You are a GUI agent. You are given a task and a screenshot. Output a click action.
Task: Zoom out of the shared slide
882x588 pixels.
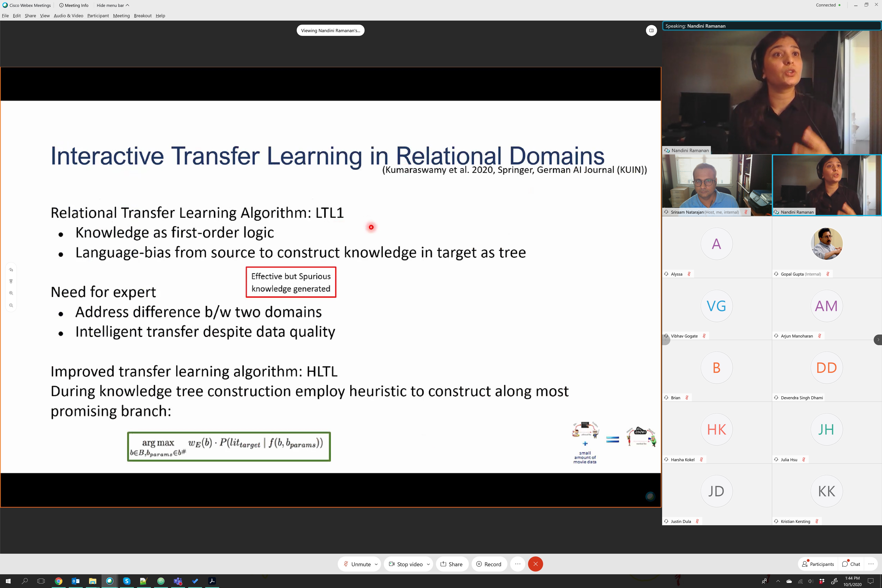11,305
